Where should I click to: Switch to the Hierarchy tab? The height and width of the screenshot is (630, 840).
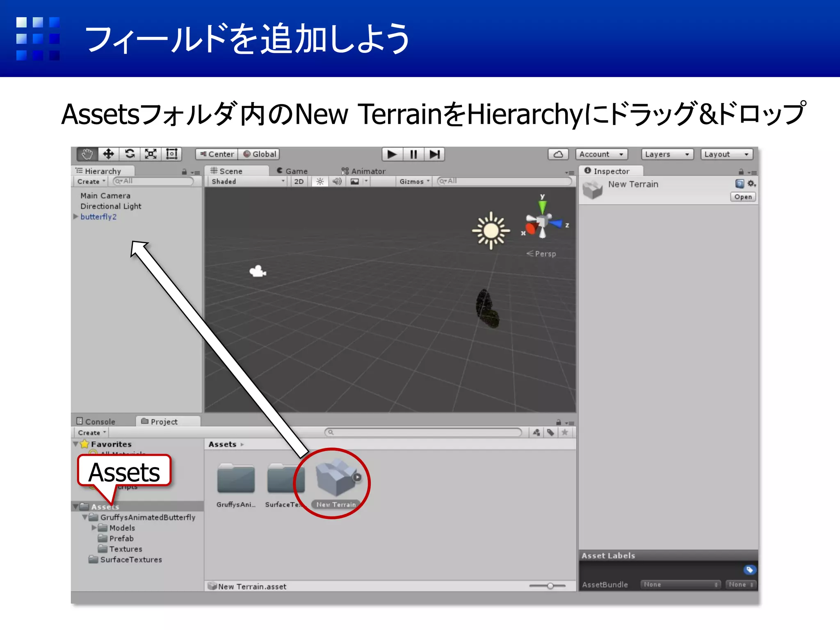click(103, 171)
